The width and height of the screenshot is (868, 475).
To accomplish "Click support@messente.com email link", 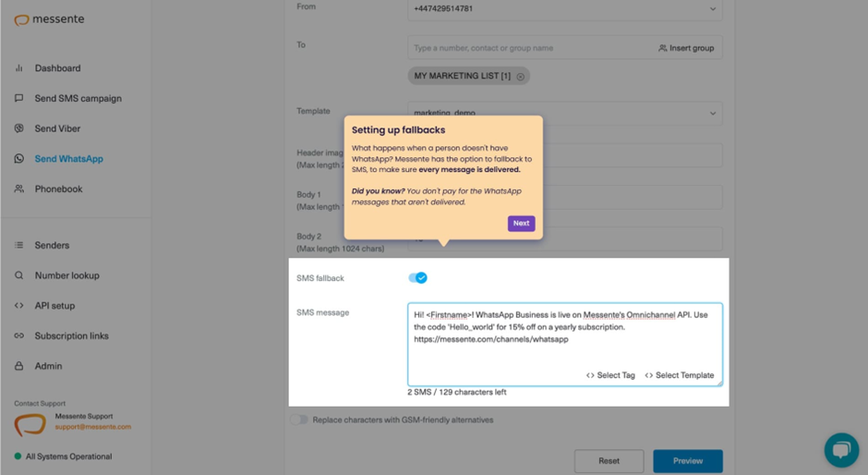I will [93, 427].
